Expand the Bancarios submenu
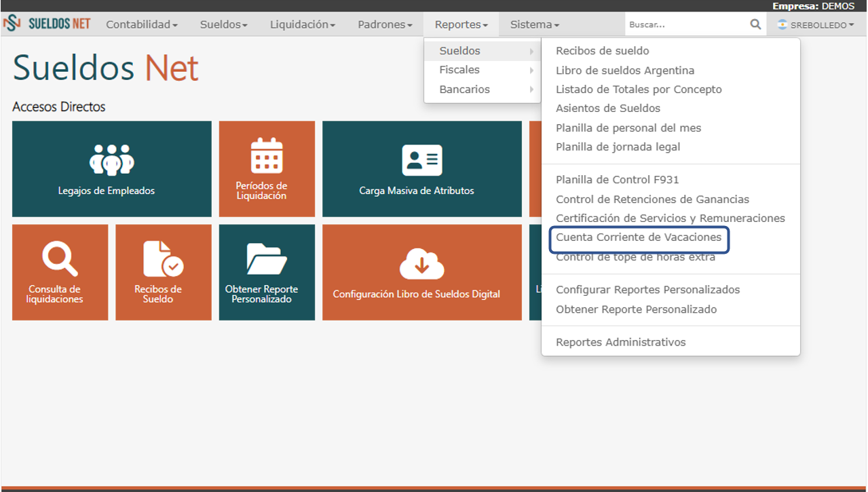The height and width of the screenshot is (492, 868). point(483,90)
